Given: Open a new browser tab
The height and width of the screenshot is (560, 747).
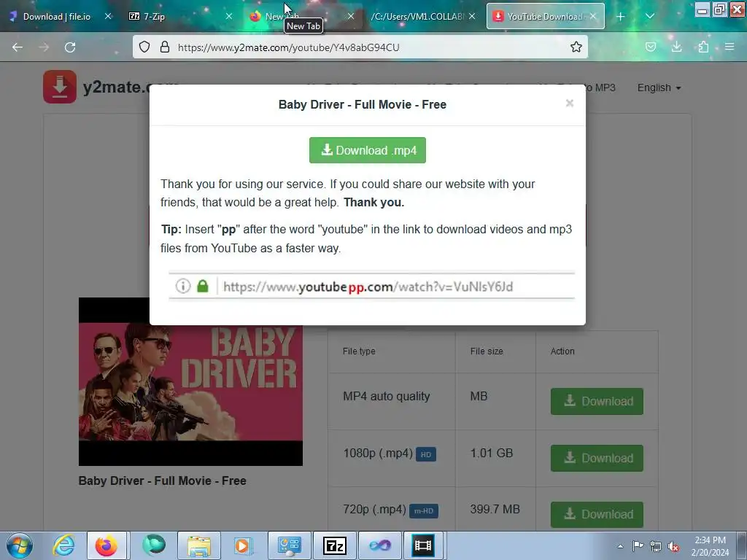Looking at the screenshot, I should point(620,17).
